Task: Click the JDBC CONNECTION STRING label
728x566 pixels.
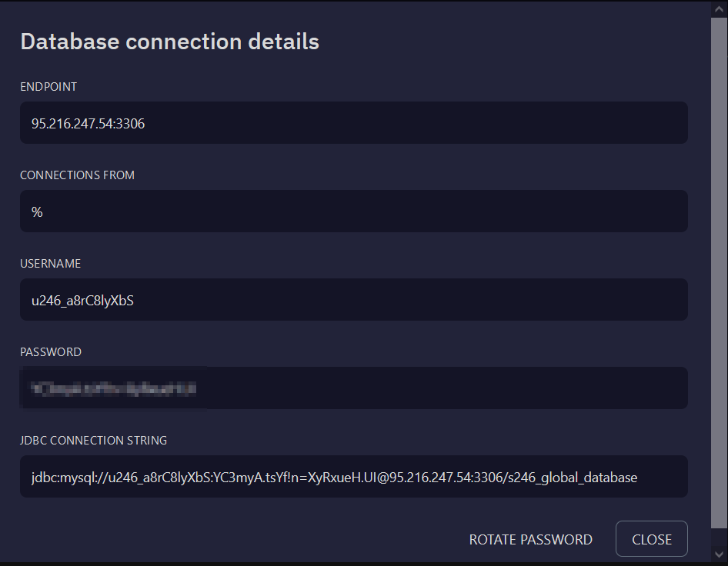Action: pos(93,441)
